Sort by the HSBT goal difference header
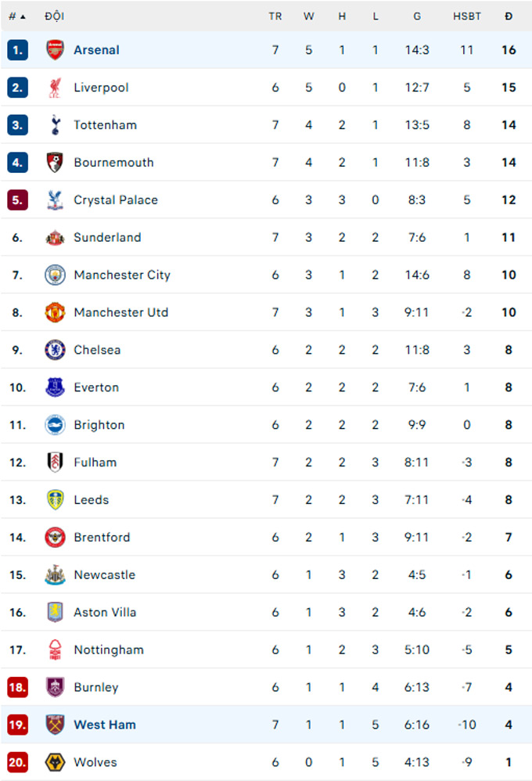 [467, 16]
